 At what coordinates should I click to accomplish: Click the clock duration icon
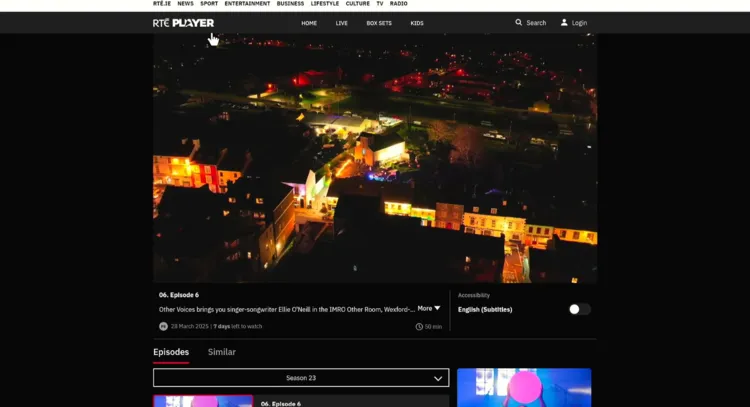[419, 327]
